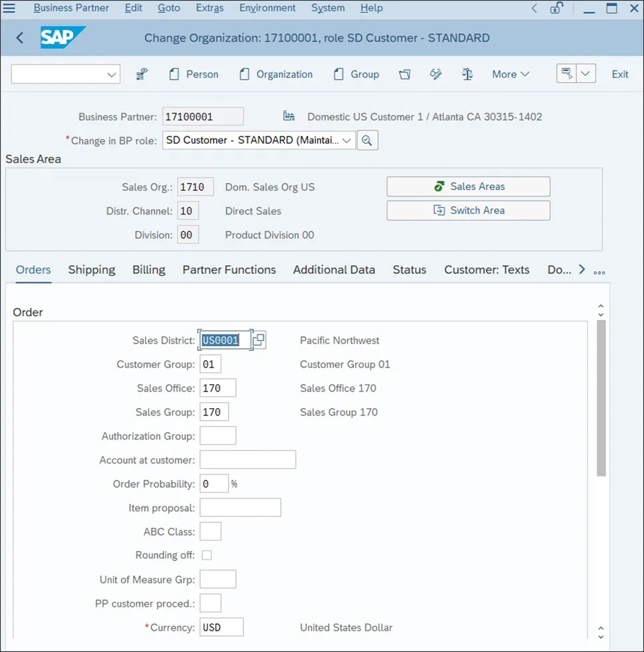
Task: Click the Item proposal field
Action: (x=241, y=508)
